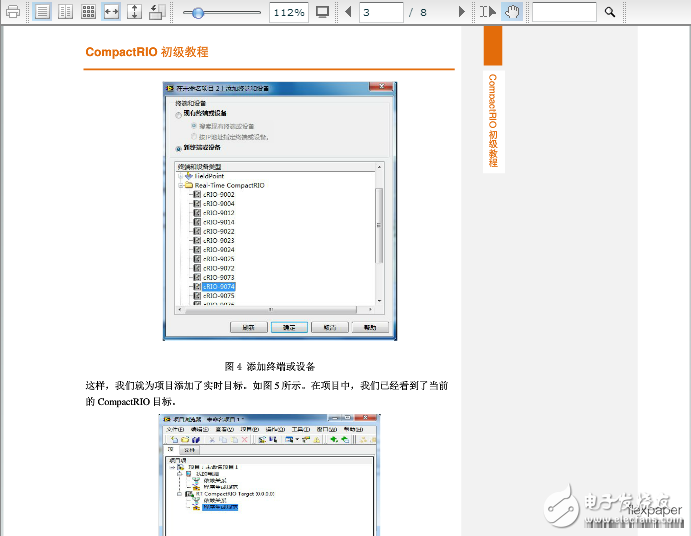Go to the next page
Screen dimensions: 691x536
click(x=461, y=11)
